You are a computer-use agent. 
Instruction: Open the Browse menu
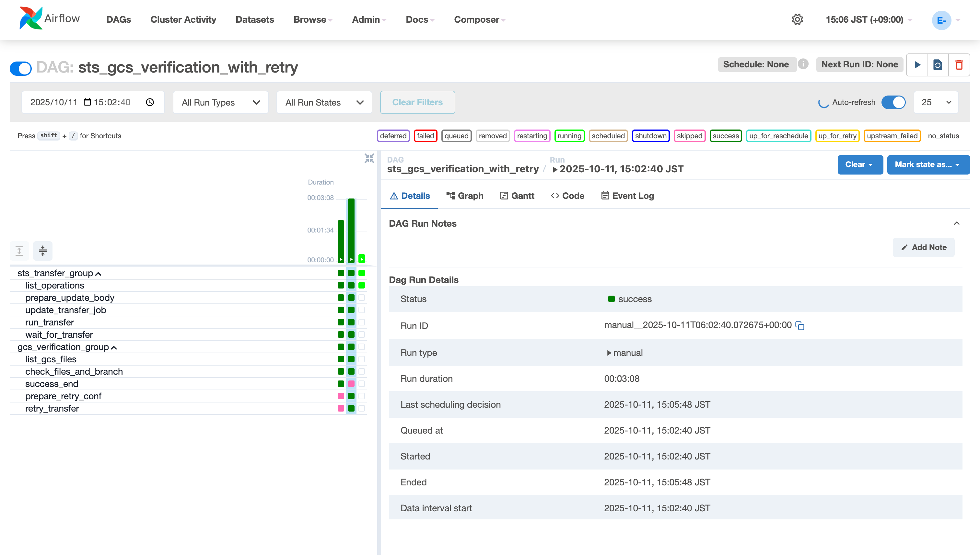312,19
